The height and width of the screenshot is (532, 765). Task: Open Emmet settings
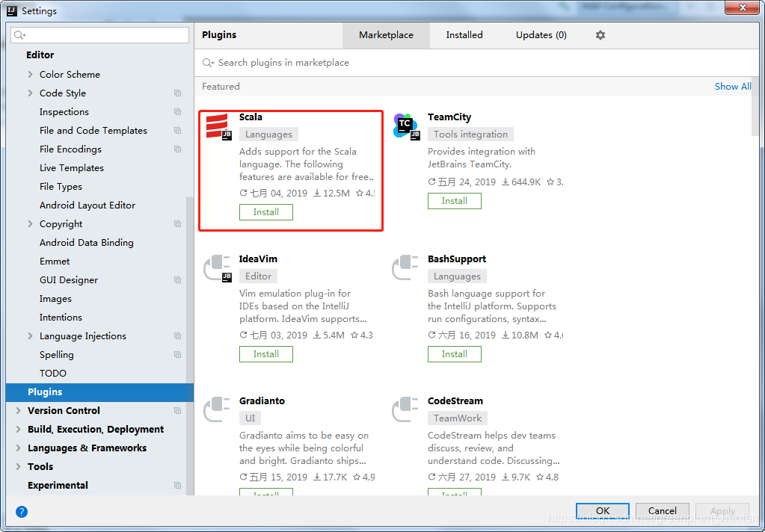(55, 262)
